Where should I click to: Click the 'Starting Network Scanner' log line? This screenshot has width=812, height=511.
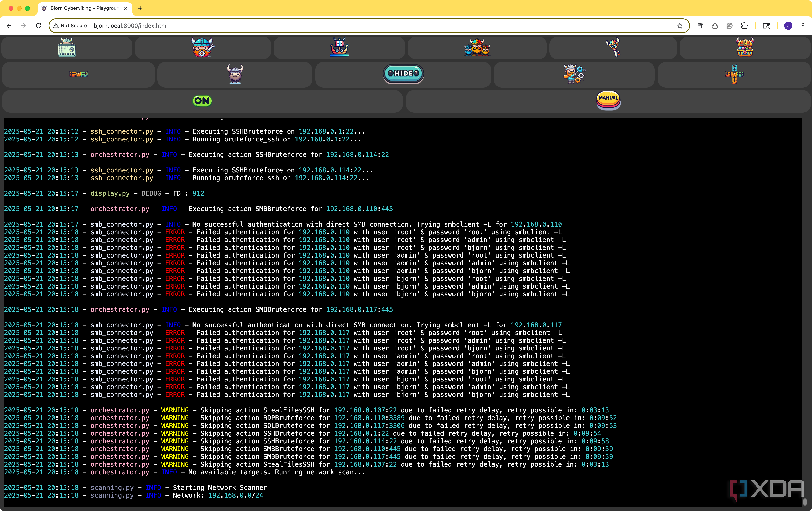point(136,487)
